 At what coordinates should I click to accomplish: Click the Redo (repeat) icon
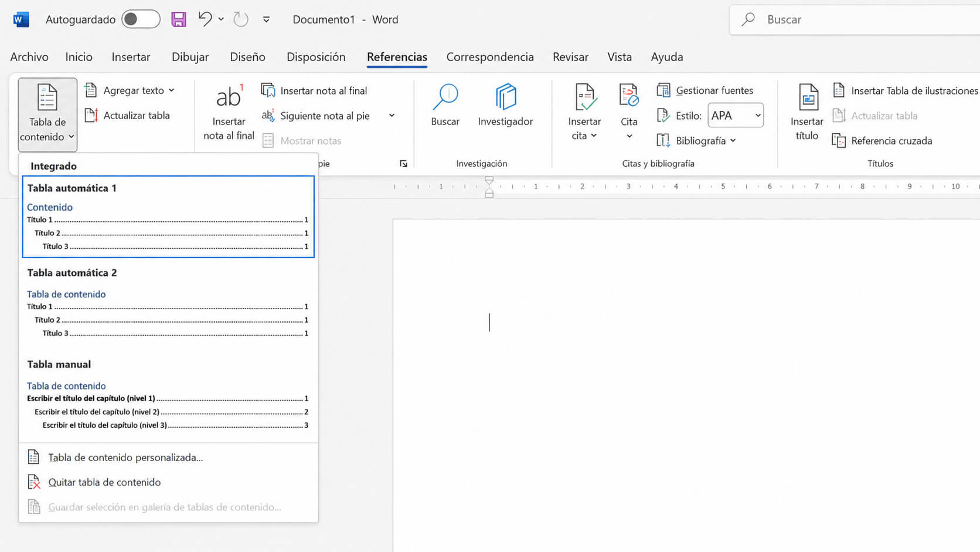pyautogui.click(x=241, y=19)
